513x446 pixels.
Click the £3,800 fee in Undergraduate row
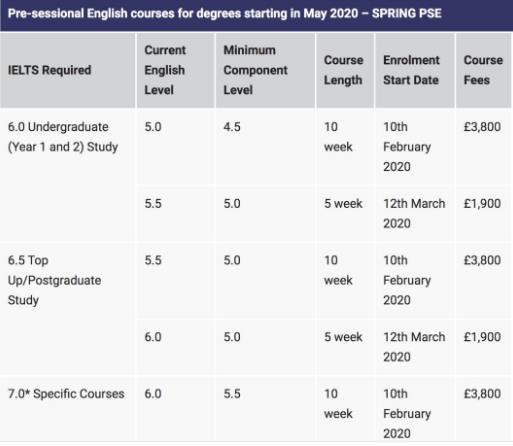pyautogui.click(x=482, y=127)
